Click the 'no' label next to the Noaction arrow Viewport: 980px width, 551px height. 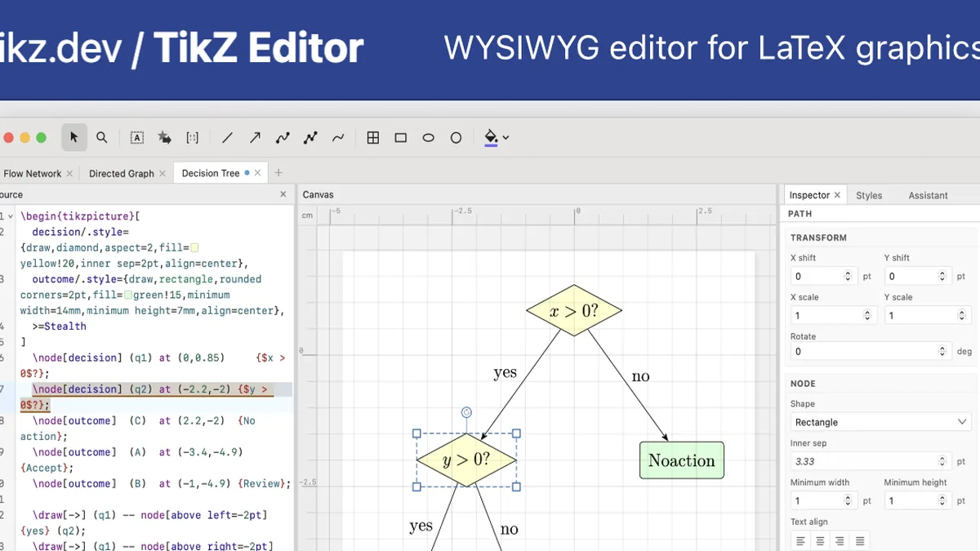point(641,376)
